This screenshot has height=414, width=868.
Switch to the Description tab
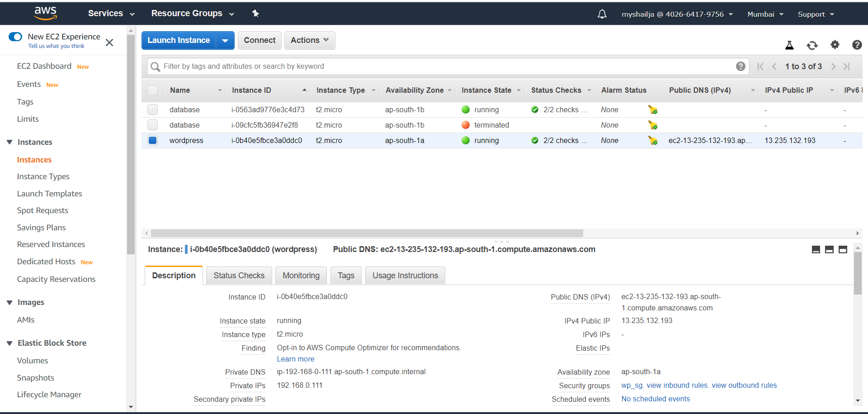[174, 276]
